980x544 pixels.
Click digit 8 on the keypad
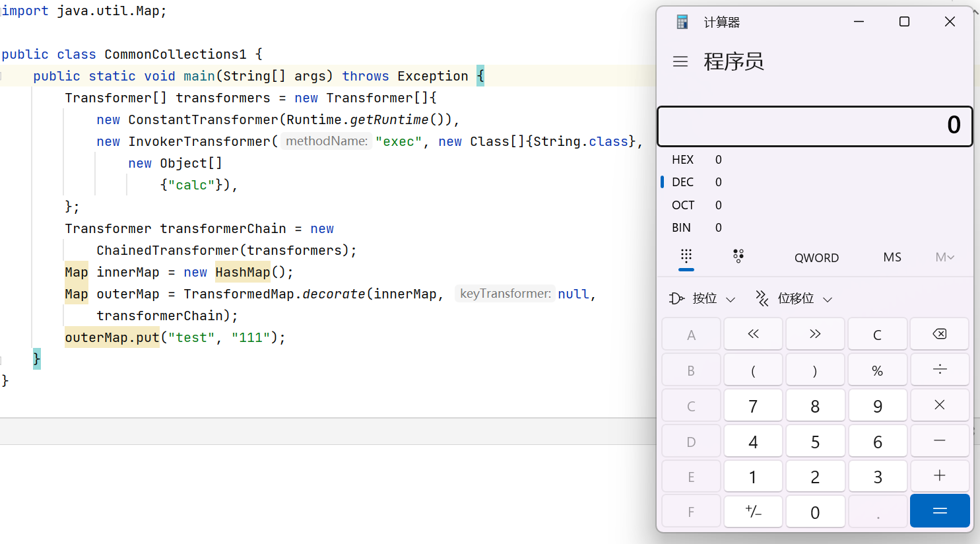click(815, 405)
